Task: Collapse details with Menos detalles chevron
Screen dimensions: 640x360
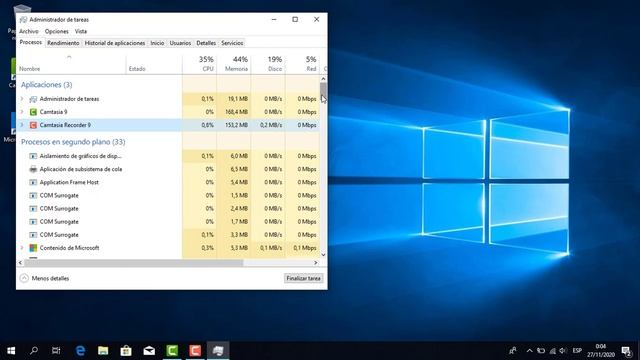Action: (x=24, y=278)
